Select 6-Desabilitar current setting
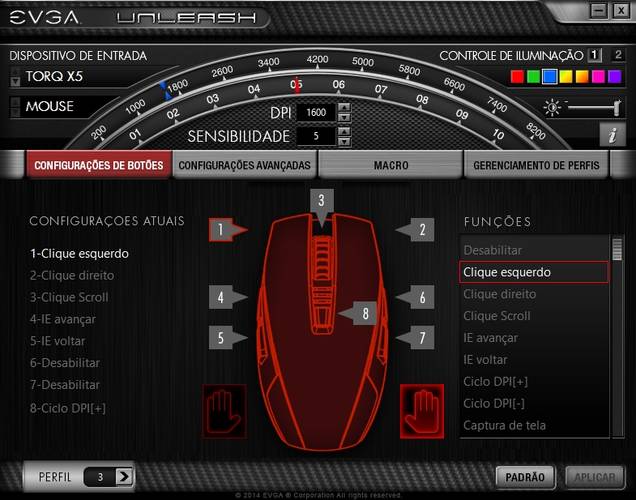636x500 pixels. (x=65, y=363)
